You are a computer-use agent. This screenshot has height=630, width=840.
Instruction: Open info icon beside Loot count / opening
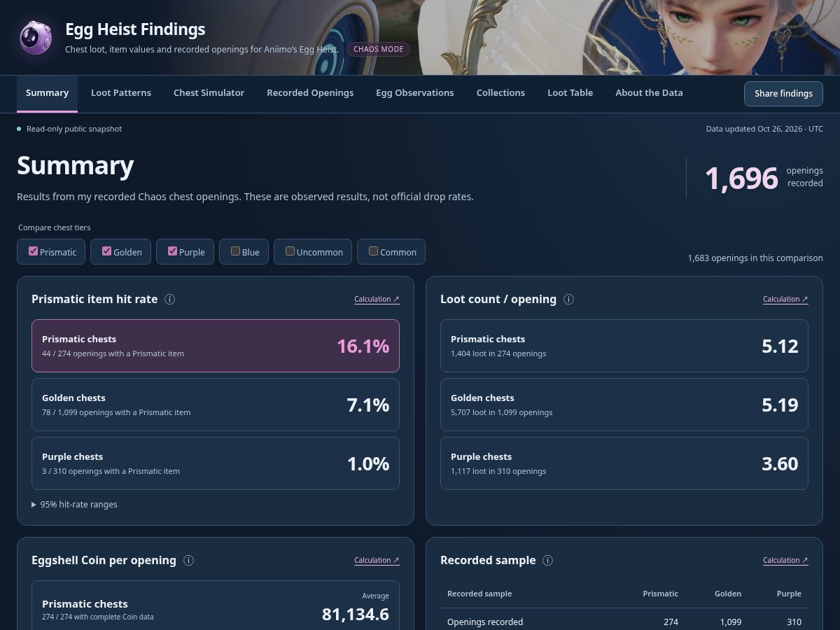tap(568, 299)
